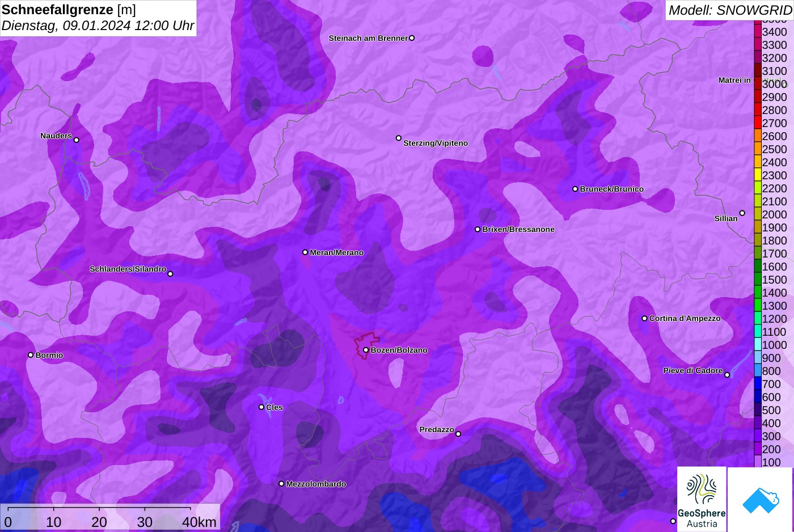Select the Bruneck/Brunico map marker dot

575,189
